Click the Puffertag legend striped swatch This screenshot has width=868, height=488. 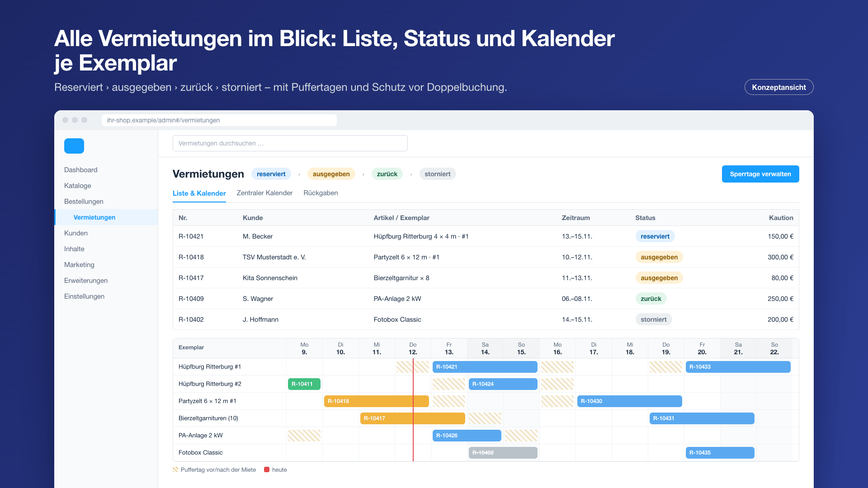coord(175,470)
